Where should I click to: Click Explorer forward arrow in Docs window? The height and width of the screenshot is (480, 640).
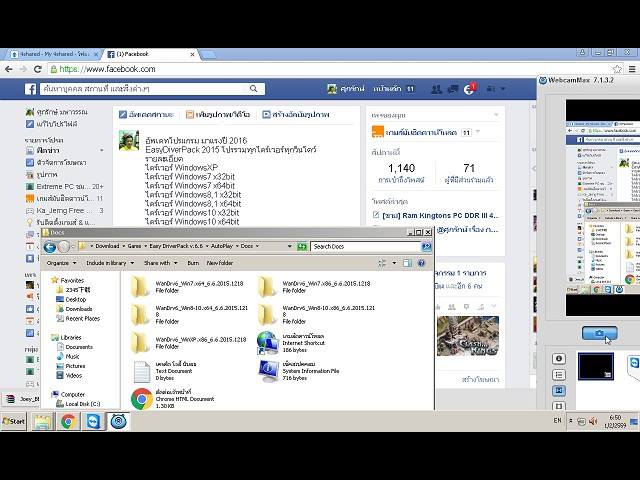(x=64, y=247)
